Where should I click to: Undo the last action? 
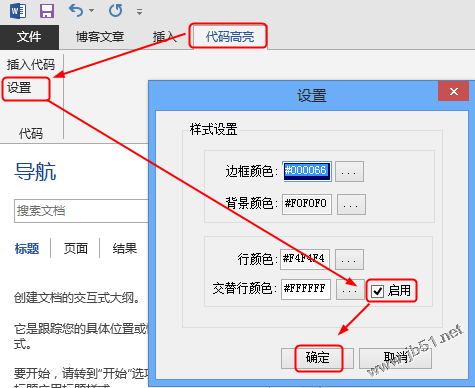[x=76, y=11]
